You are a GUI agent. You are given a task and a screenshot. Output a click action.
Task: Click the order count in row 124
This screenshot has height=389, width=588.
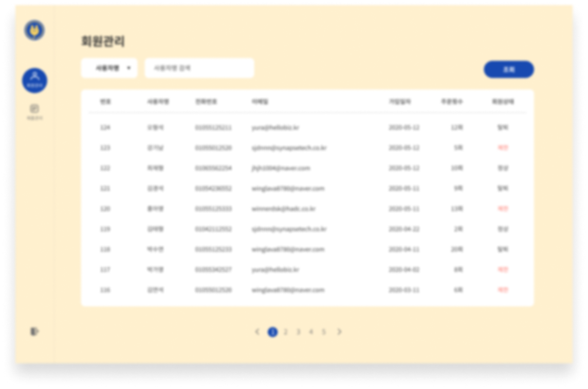[457, 127]
